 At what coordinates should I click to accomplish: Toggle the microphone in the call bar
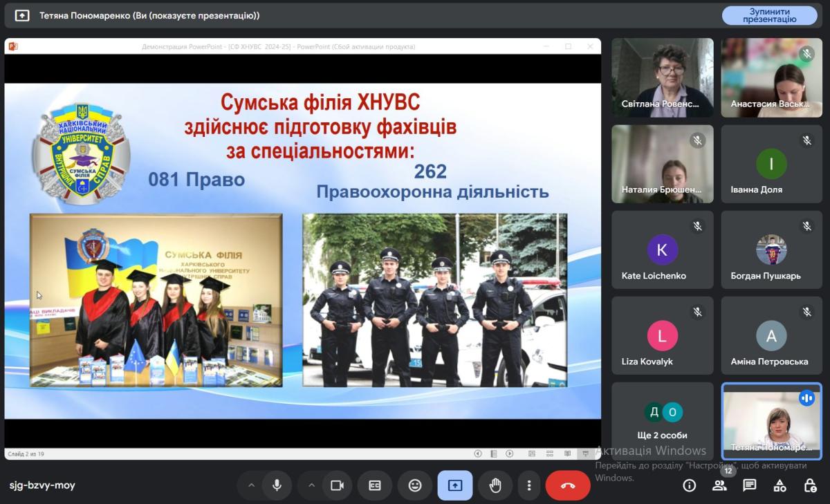tap(277, 485)
